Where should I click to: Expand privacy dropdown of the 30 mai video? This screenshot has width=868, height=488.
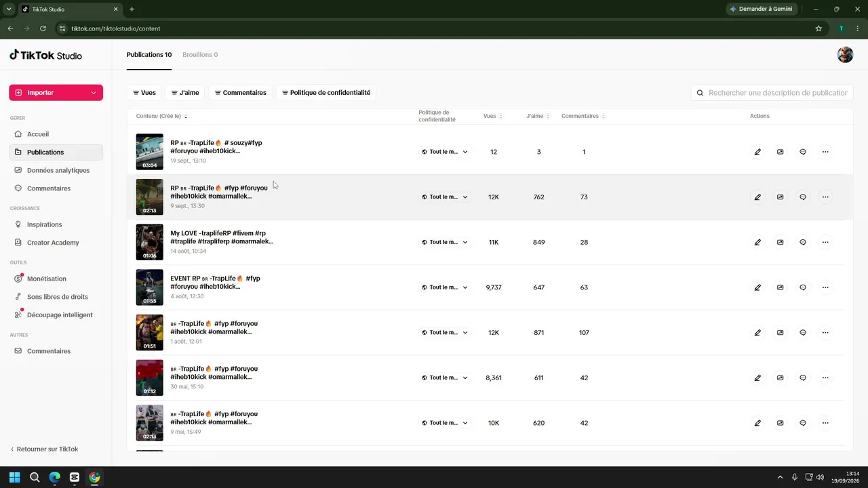(x=445, y=378)
